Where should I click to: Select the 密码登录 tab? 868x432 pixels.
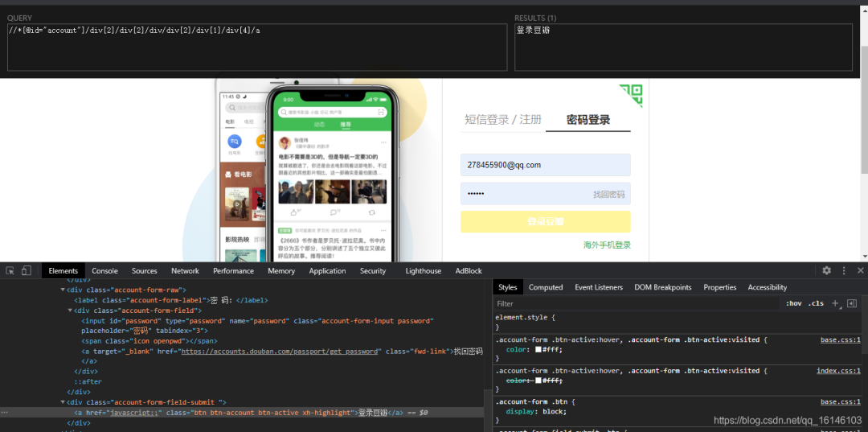tap(588, 120)
